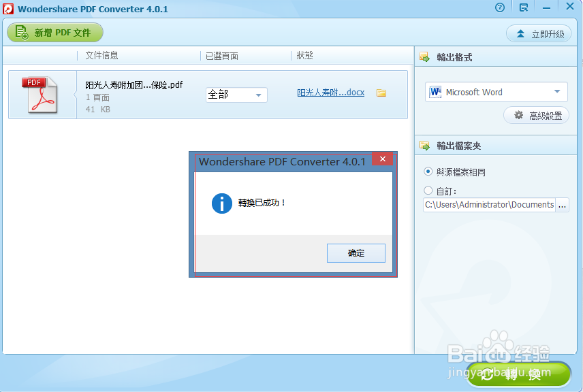This screenshot has width=583, height=392.
Task: Click the ... browse button for custom path
Action: coord(562,204)
